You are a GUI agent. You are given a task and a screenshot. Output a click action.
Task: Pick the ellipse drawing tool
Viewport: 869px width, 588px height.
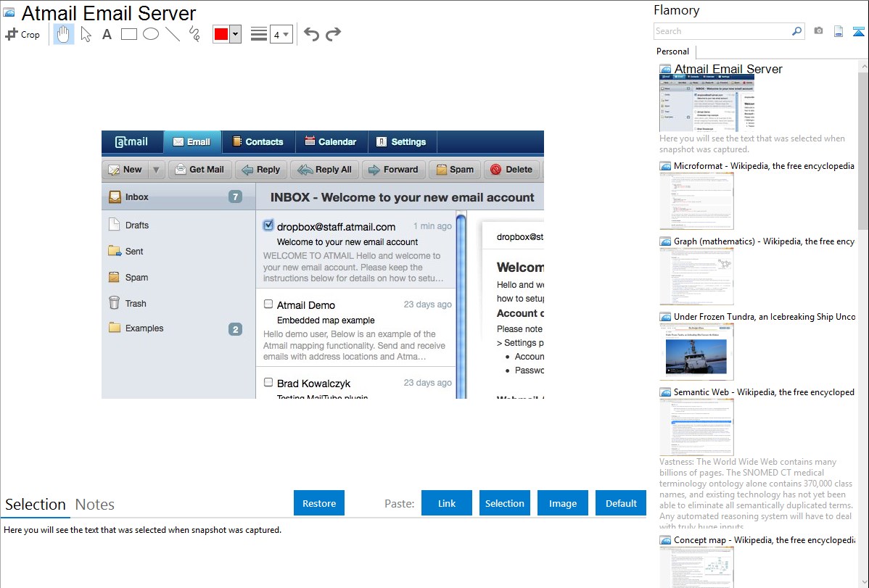pos(151,34)
